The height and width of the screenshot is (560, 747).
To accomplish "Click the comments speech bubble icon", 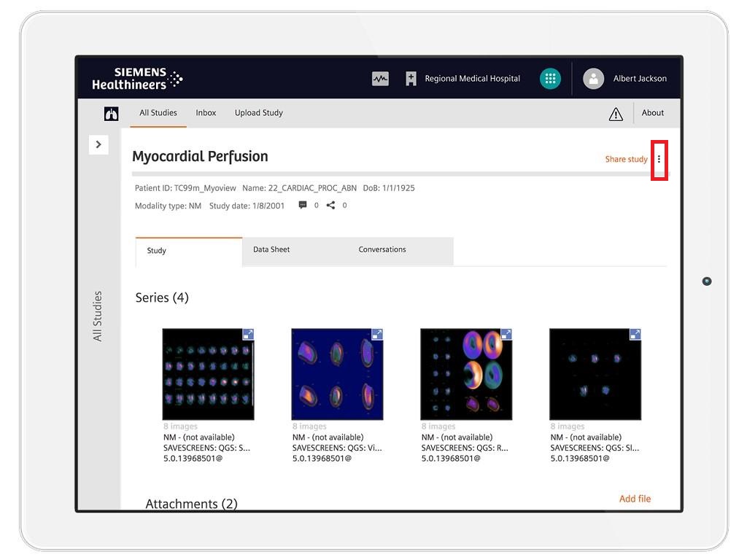I will click(x=303, y=206).
